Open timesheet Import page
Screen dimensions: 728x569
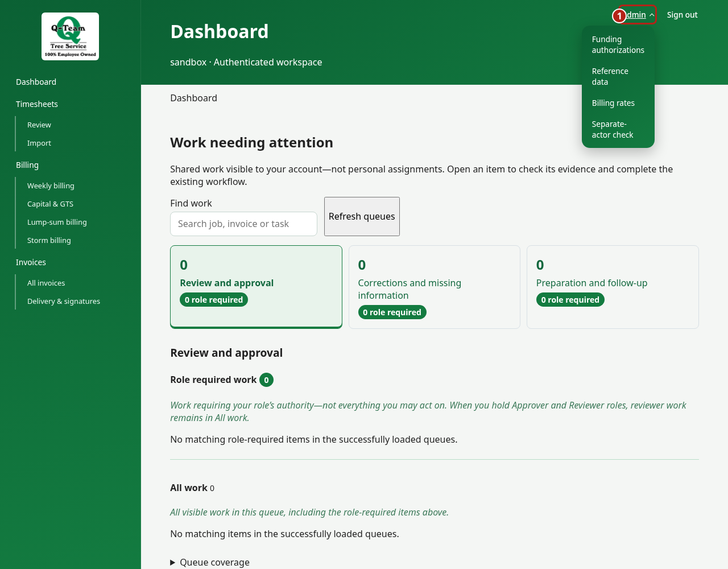[x=39, y=143]
